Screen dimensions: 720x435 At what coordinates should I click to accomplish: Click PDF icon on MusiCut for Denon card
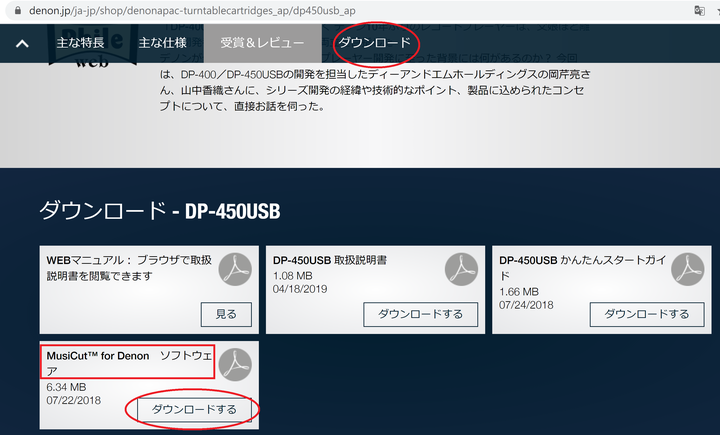click(x=235, y=365)
